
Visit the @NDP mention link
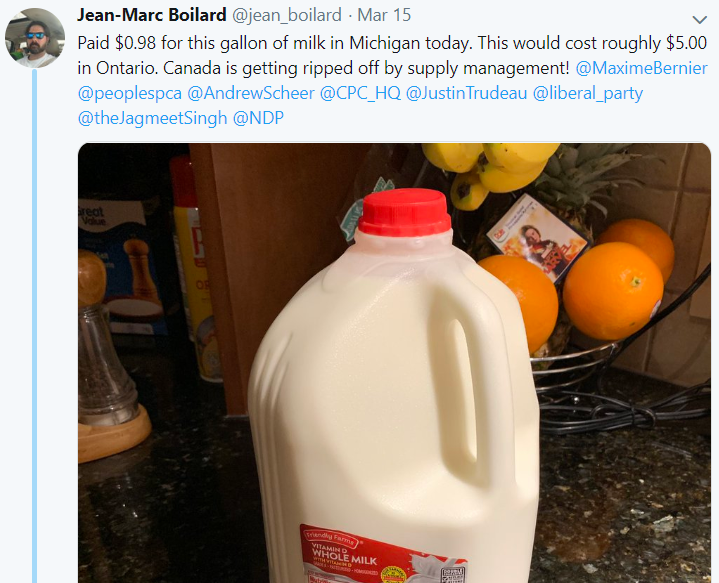coord(259,118)
